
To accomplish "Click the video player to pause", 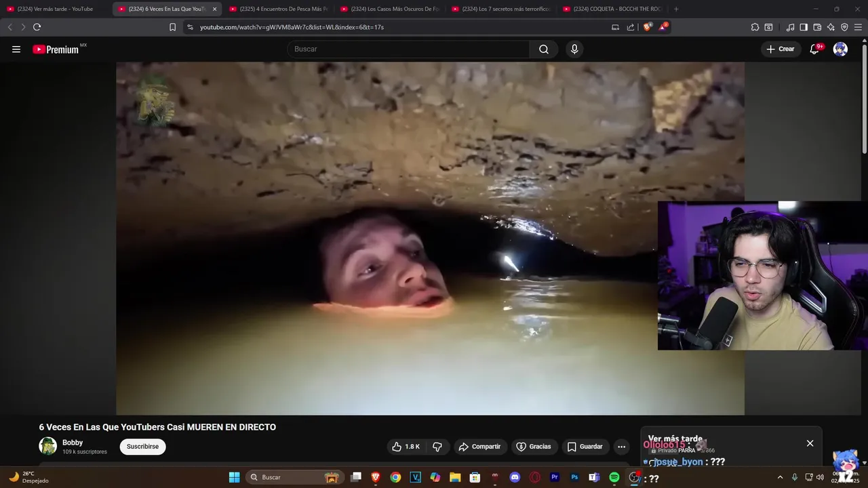I will (430, 239).
